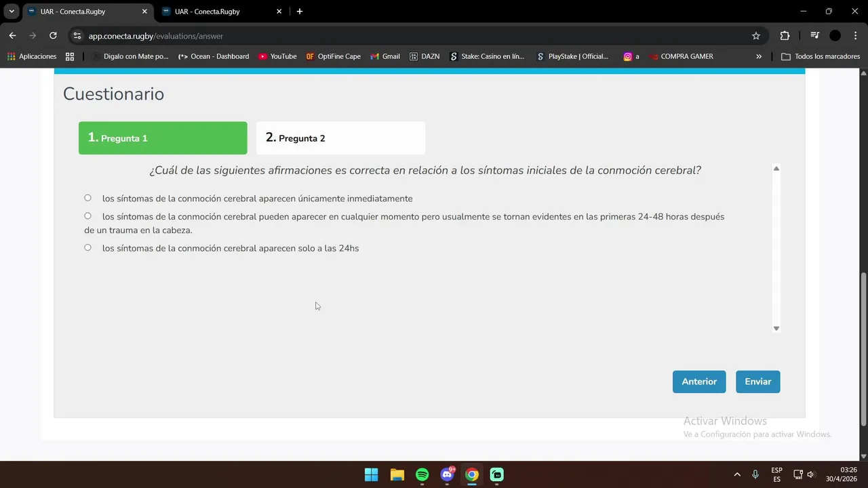
Task: Open the green app icon on taskbar
Action: 497,474
